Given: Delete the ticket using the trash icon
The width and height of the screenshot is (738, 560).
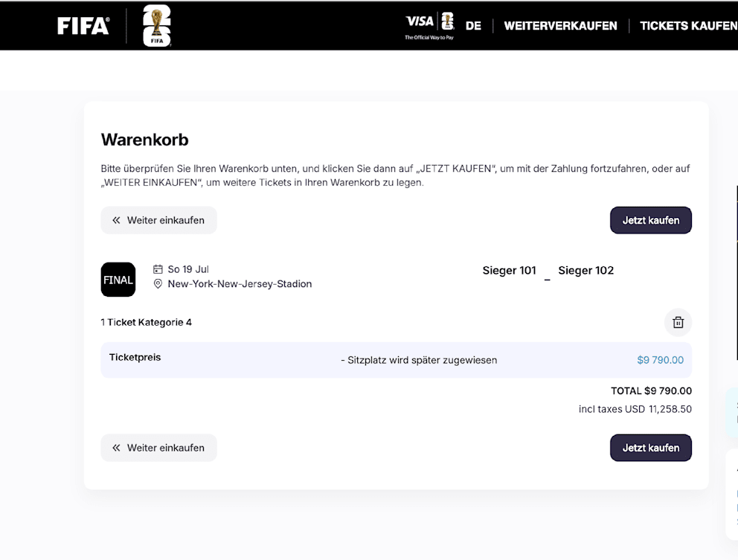Looking at the screenshot, I should coord(678,322).
